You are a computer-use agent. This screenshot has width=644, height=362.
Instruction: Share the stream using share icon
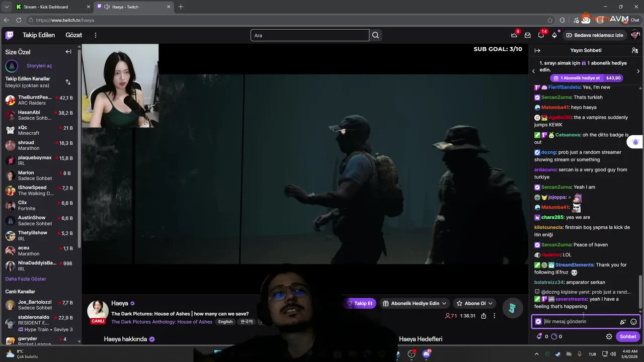coord(484,316)
